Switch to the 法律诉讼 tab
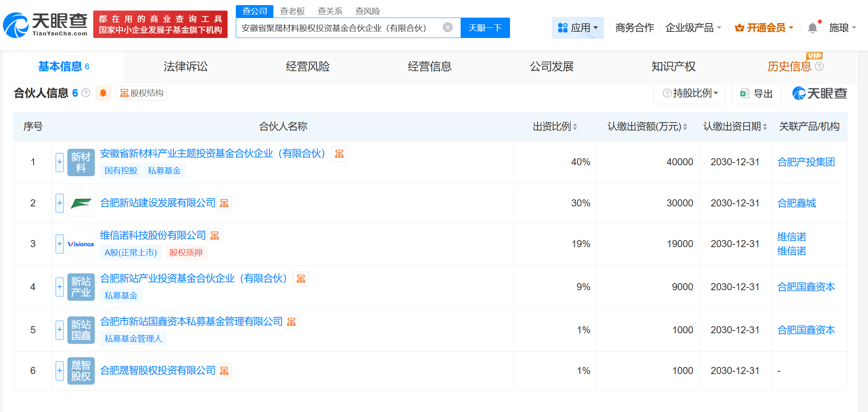This screenshot has height=412, width=868. coord(185,67)
